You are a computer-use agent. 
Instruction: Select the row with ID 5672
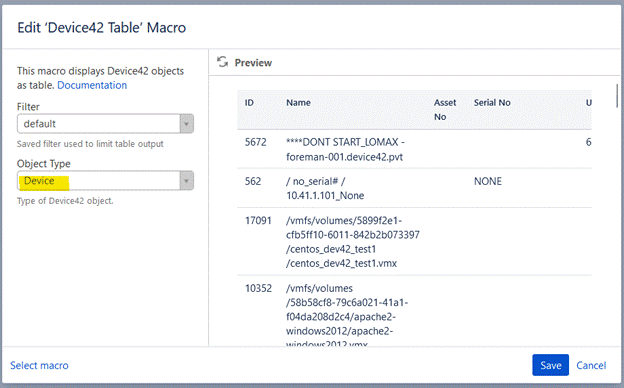coord(414,149)
